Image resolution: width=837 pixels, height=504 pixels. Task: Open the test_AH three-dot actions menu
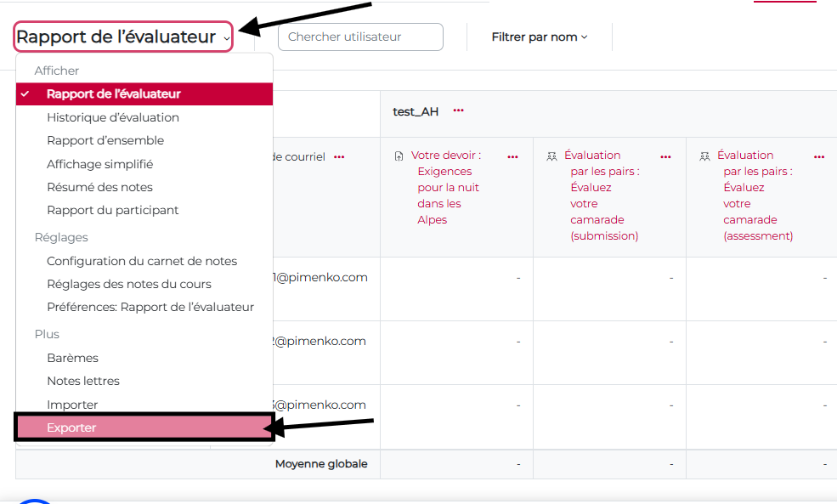459,111
